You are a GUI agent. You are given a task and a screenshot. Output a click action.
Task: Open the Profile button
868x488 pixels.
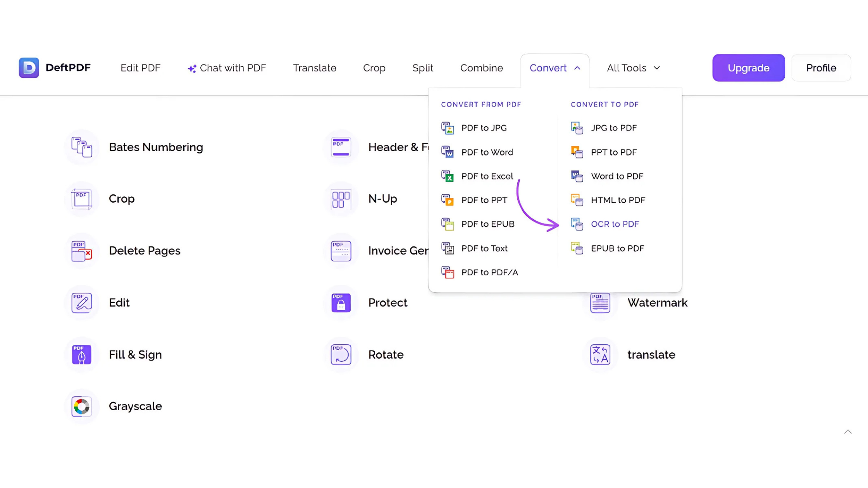[x=821, y=68]
